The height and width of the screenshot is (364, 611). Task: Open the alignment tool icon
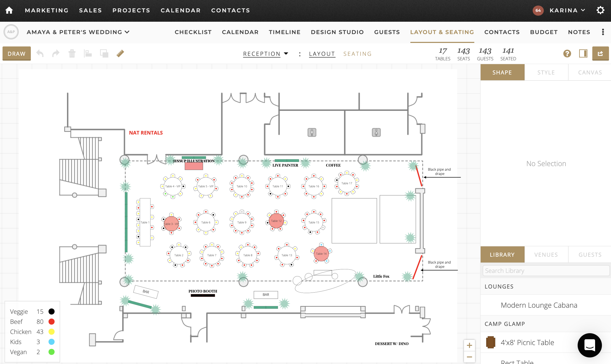(88, 54)
